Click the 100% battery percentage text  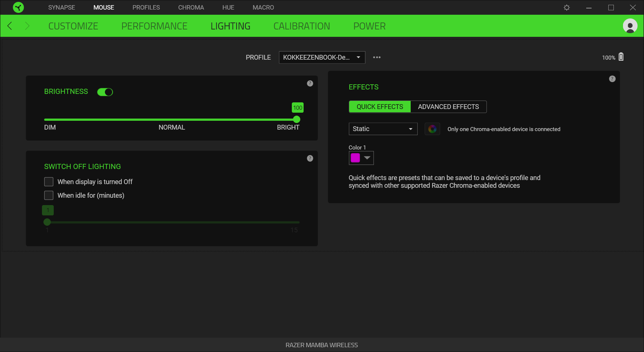[x=609, y=58]
